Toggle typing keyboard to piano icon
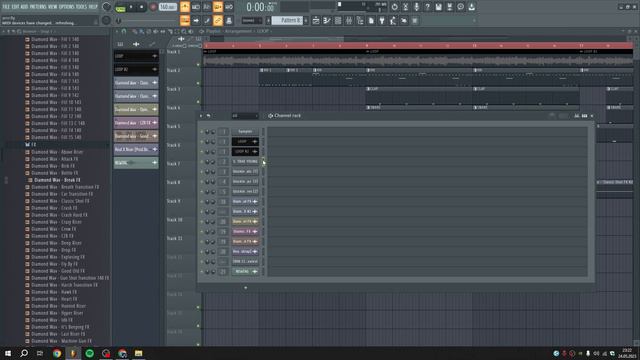The width and height of the screenshot is (640, 360). coord(185,20)
